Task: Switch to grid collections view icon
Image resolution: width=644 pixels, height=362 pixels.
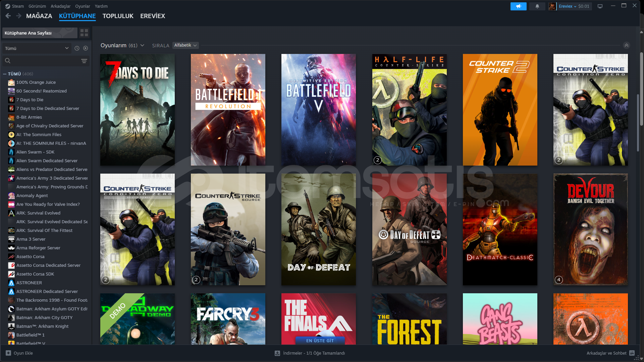Action: [84, 33]
